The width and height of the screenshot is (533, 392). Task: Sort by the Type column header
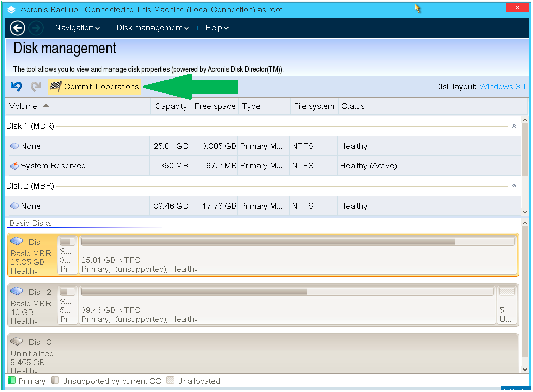point(265,106)
